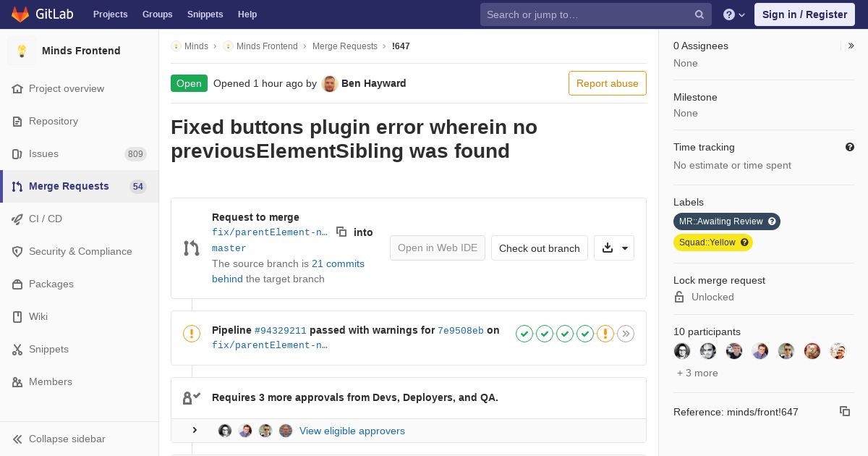Click the !647 breadcrumb

tap(401, 46)
